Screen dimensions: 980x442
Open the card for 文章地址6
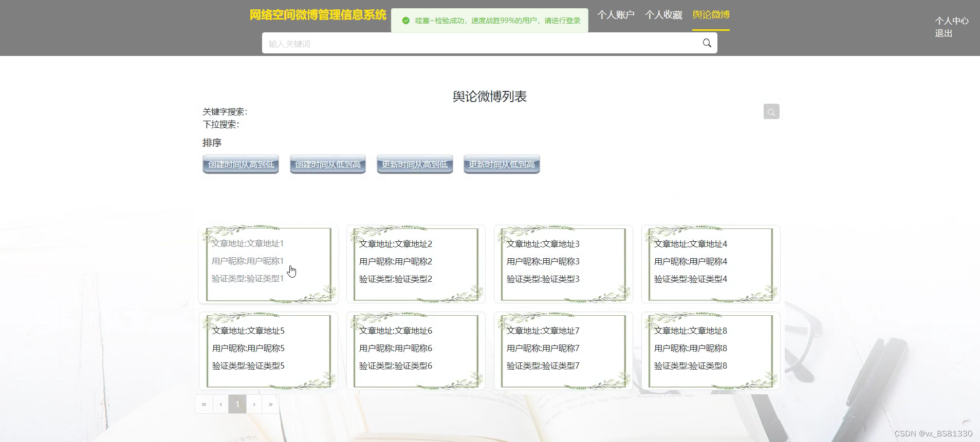coord(416,351)
